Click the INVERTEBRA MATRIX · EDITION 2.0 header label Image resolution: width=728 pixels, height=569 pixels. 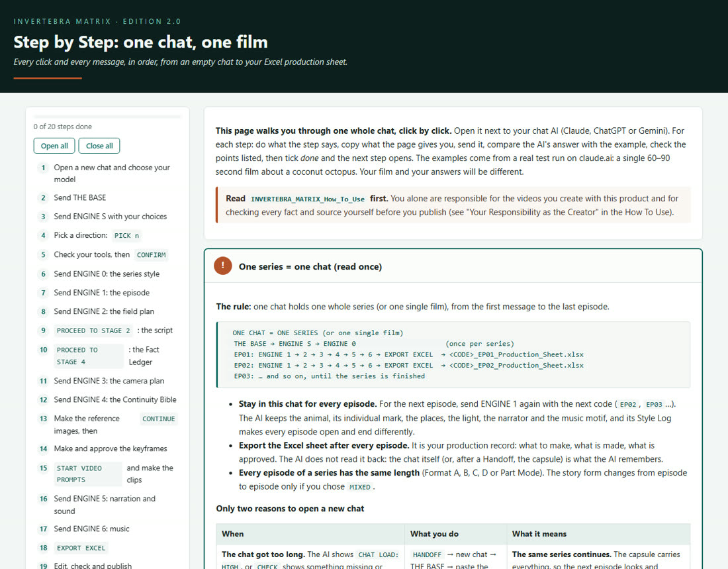97,21
